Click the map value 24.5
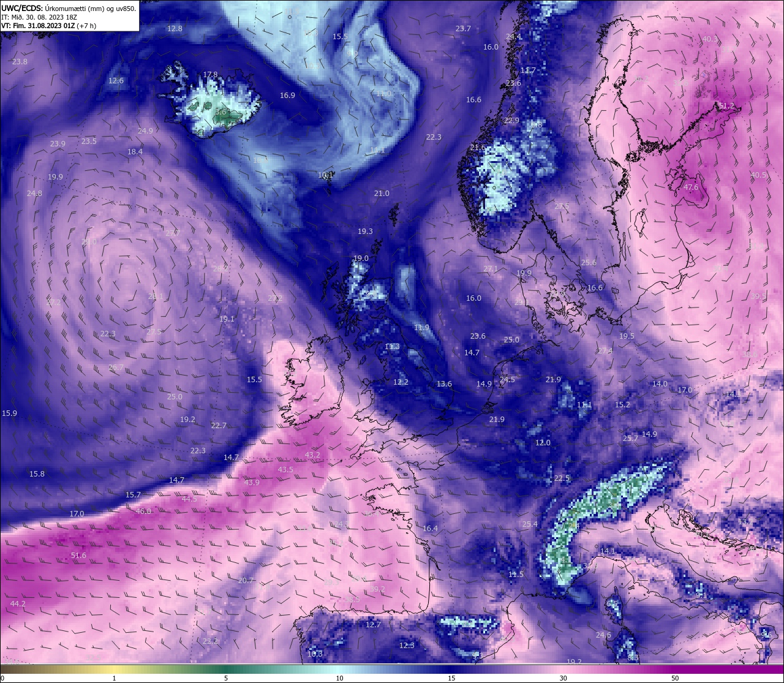The height and width of the screenshot is (683, 784). (507, 380)
